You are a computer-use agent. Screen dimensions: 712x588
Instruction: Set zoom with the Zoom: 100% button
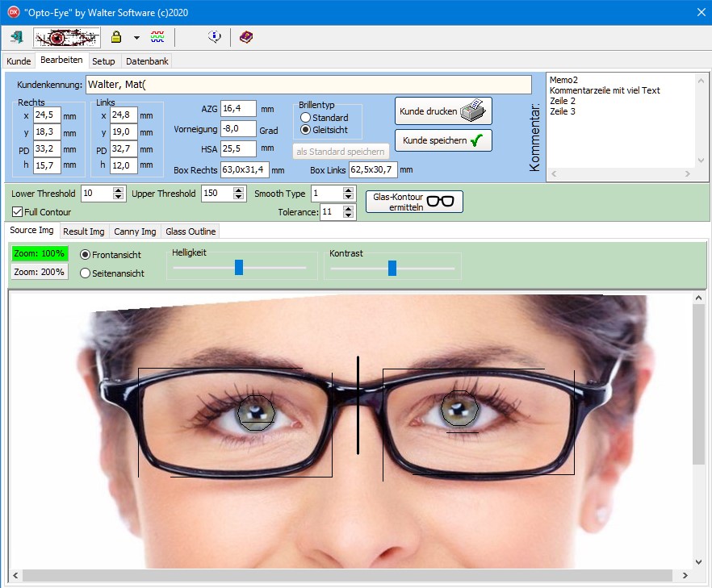pos(40,253)
